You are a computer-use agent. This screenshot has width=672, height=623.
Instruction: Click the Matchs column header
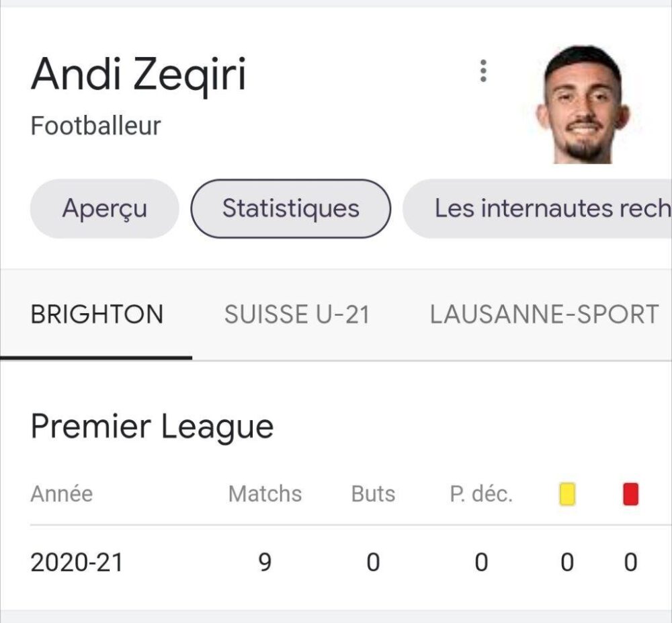pos(265,494)
